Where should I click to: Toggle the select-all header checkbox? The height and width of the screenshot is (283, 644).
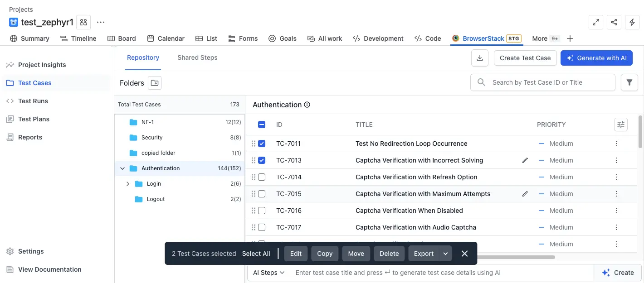tap(262, 125)
